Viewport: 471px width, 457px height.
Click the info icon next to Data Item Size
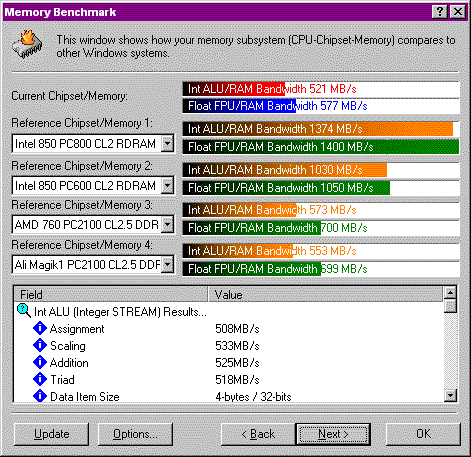pyautogui.click(x=40, y=396)
